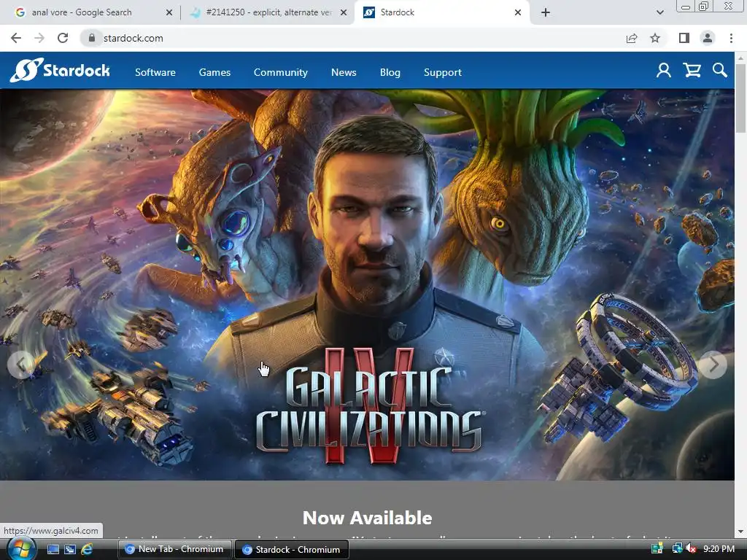Open the Stardock account icon
Image resolution: width=747 pixels, height=560 pixels.
click(x=664, y=71)
